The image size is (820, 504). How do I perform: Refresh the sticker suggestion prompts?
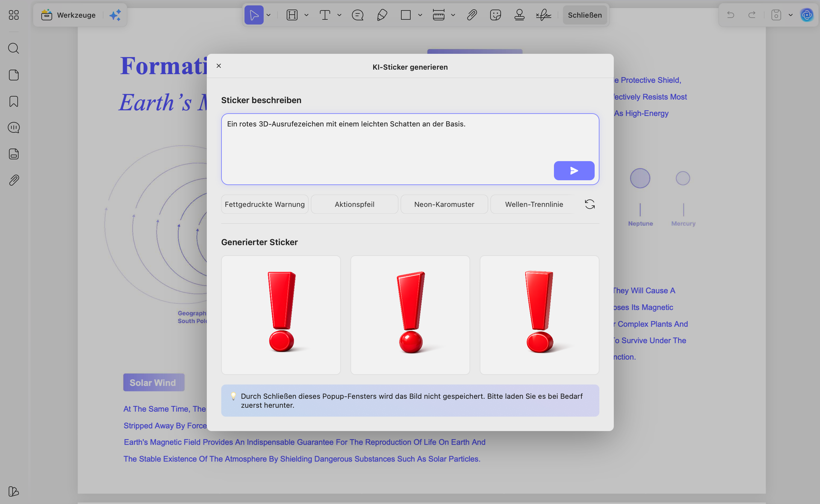[x=590, y=204]
